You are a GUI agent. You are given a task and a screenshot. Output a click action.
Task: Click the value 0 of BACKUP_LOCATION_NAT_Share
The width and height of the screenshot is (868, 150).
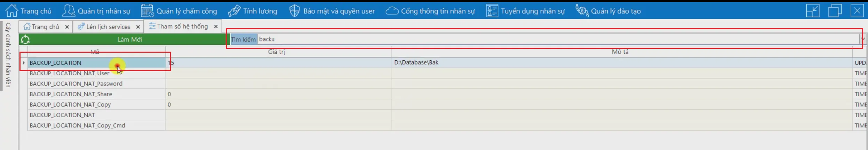[x=279, y=94]
